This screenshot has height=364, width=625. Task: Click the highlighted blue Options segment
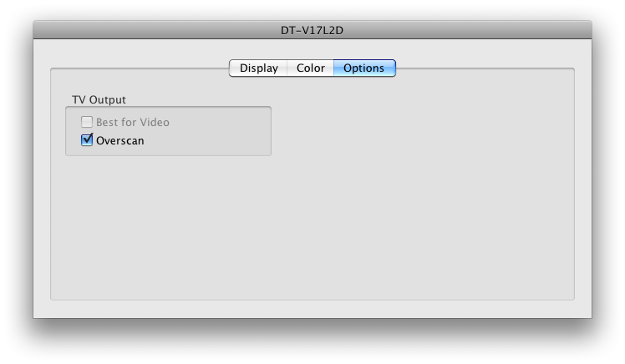tap(364, 68)
